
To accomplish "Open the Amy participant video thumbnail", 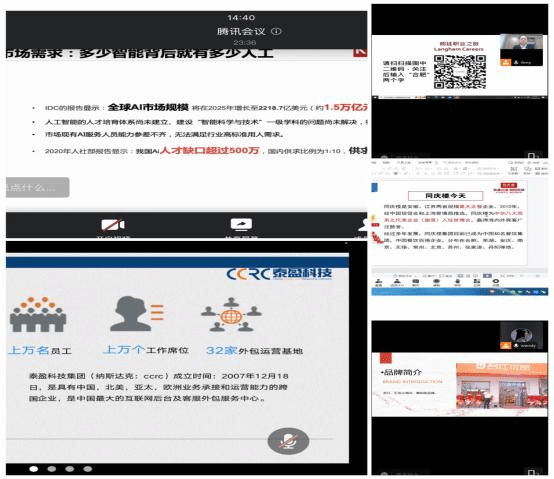I will (x=521, y=50).
